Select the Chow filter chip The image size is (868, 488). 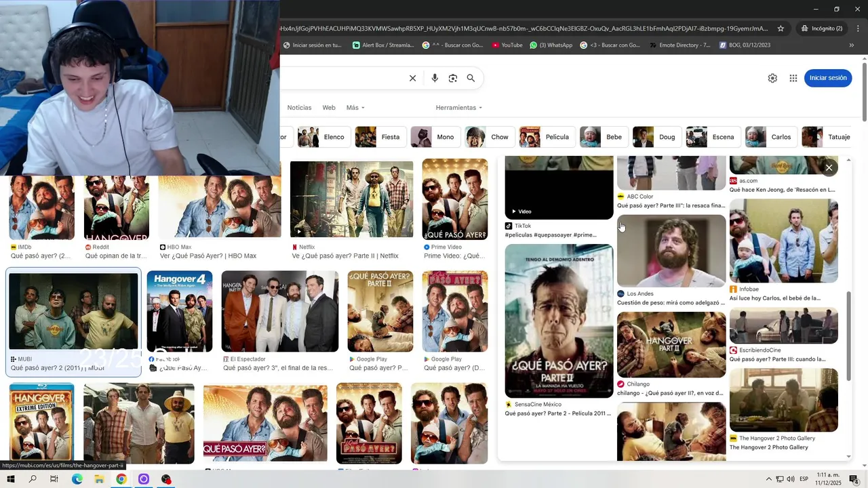pyautogui.click(x=488, y=137)
